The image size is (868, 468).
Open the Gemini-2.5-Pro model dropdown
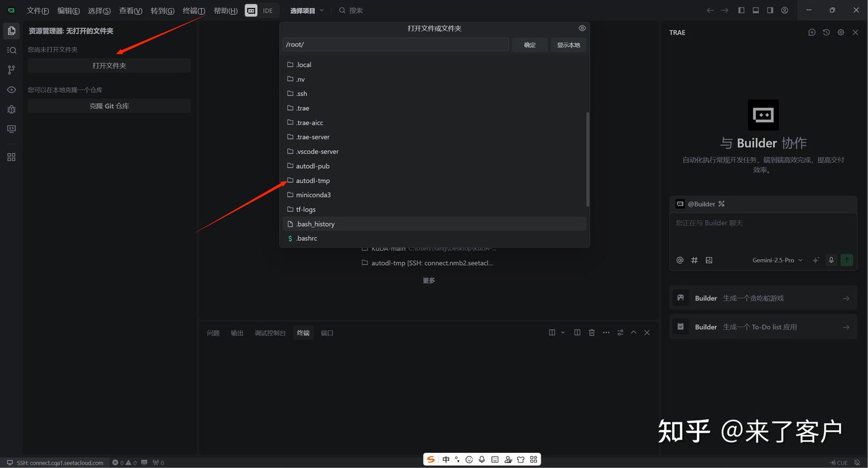[x=778, y=260]
